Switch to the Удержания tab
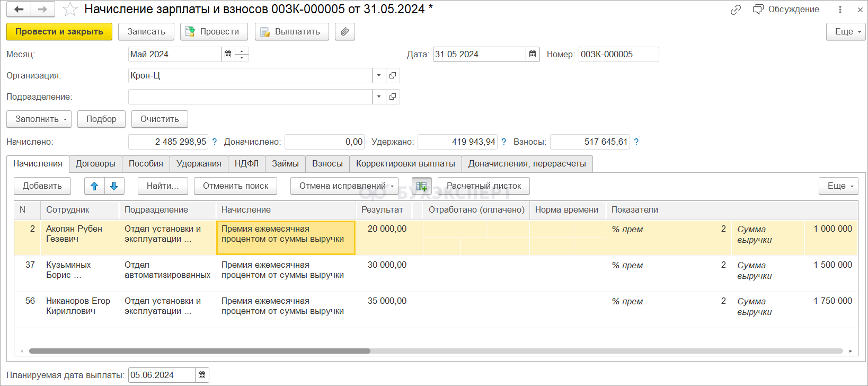868x386 pixels. point(199,164)
